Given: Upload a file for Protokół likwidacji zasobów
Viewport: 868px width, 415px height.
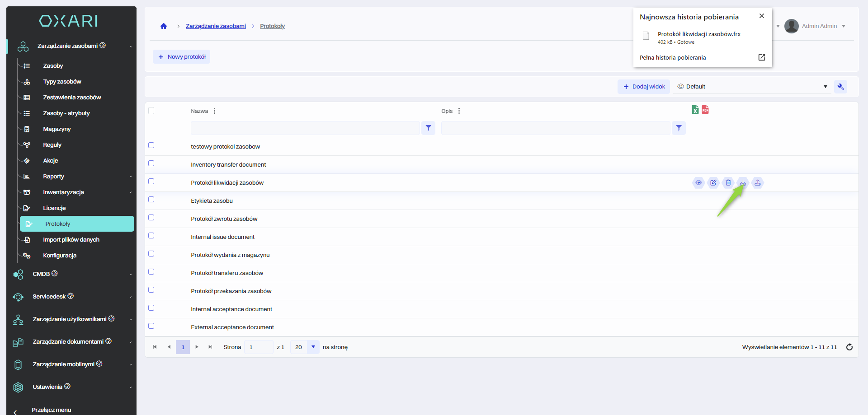Looking at the screenshot, I should [x=758, y=183].
